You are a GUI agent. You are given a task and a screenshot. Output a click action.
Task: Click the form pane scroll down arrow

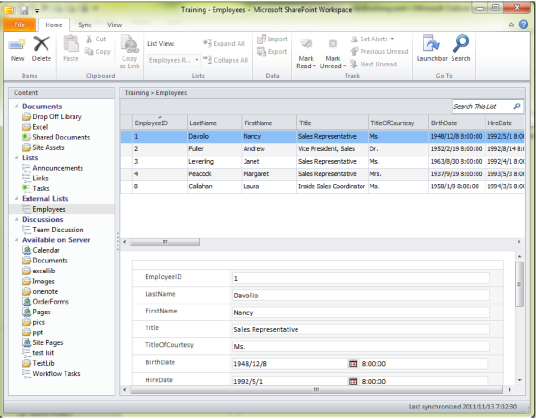pos(520,380)
